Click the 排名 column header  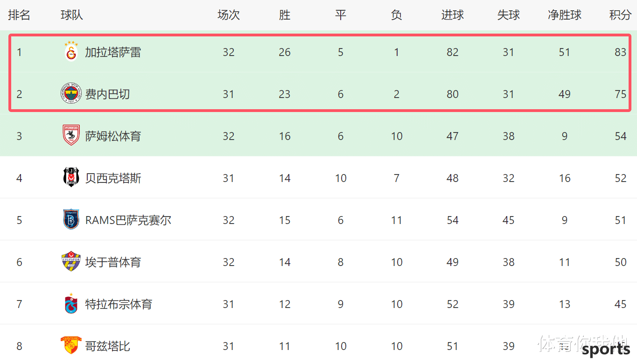tap(19, 15)
